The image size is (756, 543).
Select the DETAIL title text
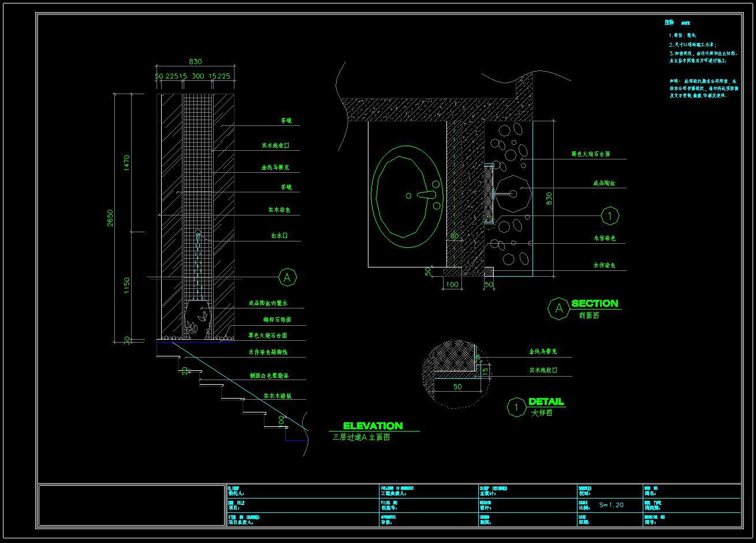point(546,401)
